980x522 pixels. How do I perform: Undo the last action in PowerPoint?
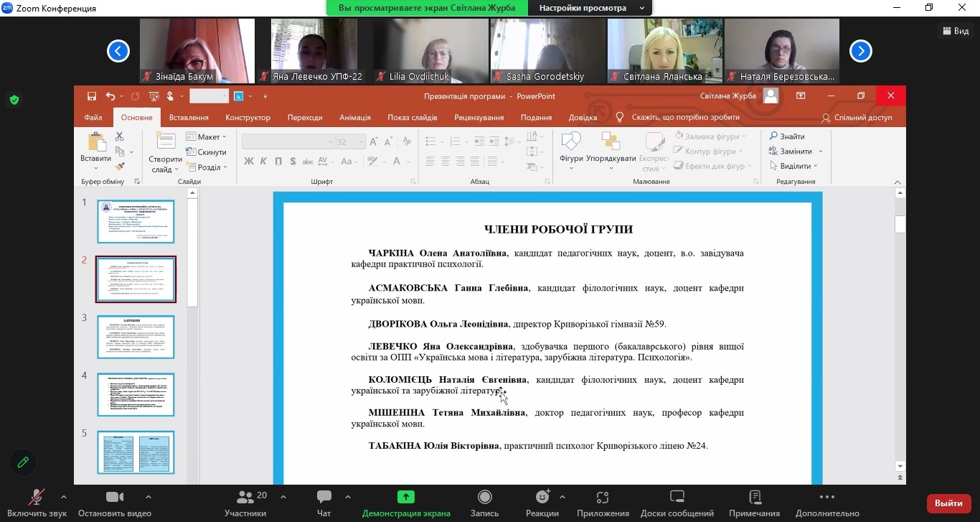[x=110, y=96]
